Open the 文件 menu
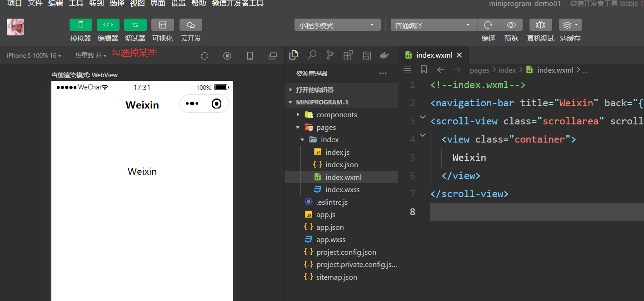The image size is (644, 301). tap(35, 4)
